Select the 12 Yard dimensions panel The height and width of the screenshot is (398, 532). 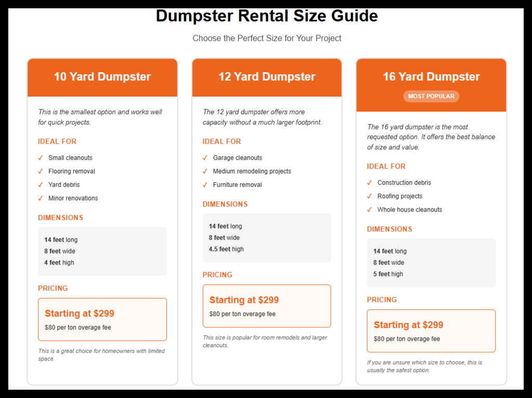click(267, 238)
